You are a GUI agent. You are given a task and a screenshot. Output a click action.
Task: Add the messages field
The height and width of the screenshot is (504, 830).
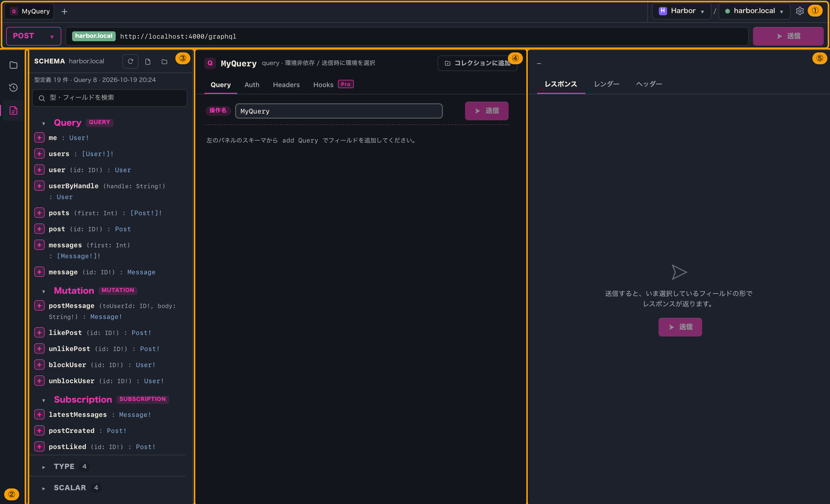39,245
